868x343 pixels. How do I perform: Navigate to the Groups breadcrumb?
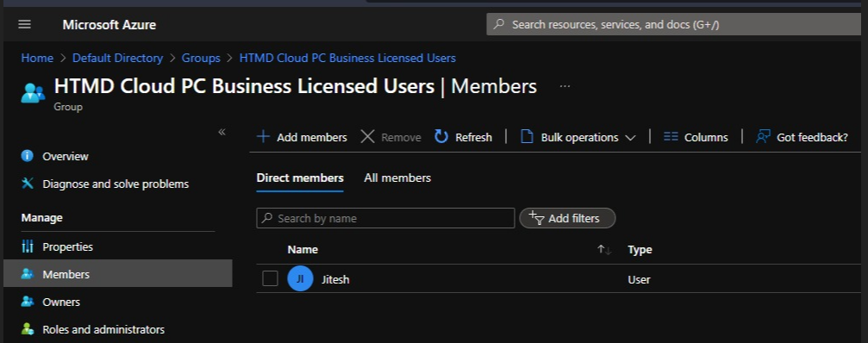point(201,58)
